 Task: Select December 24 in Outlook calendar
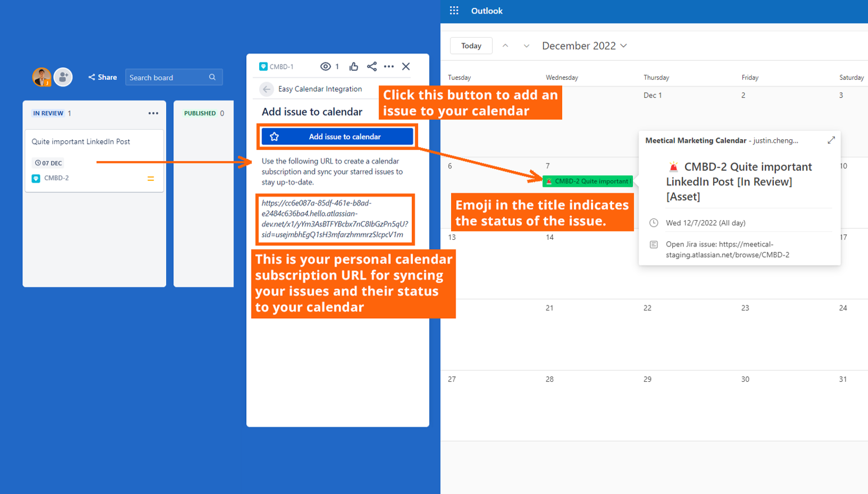point(843,308)
